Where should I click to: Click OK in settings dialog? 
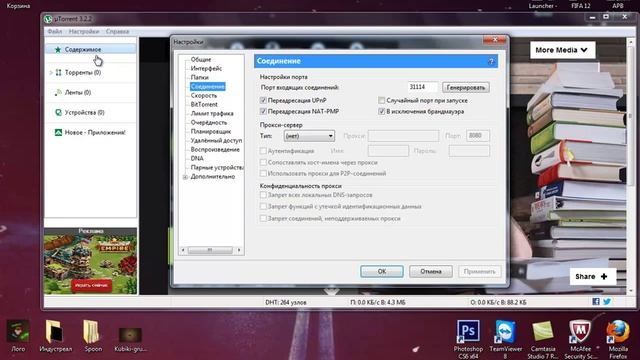click(x=382, y=271)
